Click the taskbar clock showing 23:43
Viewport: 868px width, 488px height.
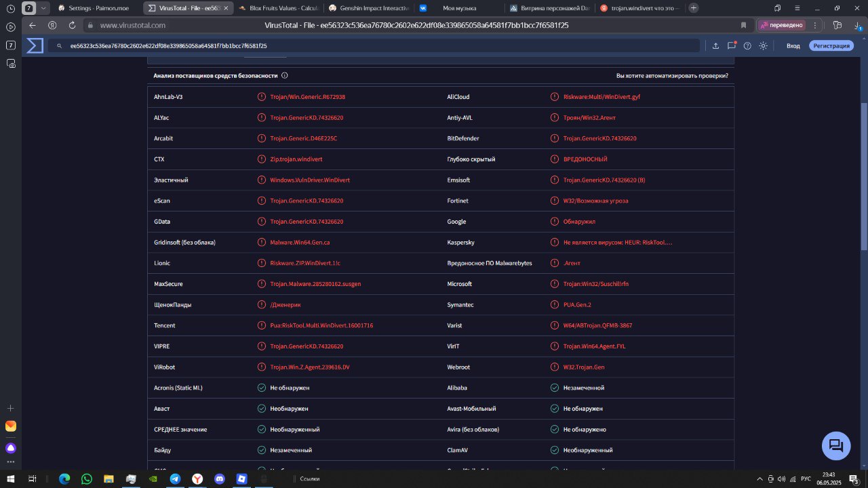[828, 479]
